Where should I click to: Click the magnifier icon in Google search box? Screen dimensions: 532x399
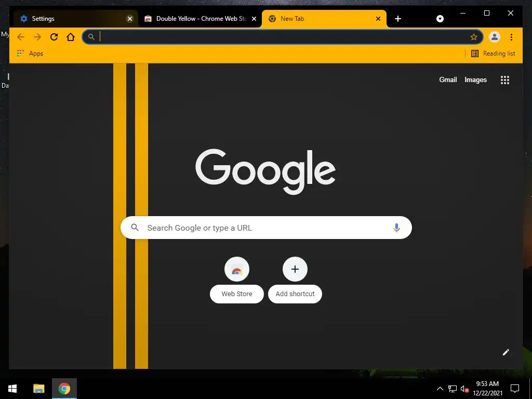point(135,228)
